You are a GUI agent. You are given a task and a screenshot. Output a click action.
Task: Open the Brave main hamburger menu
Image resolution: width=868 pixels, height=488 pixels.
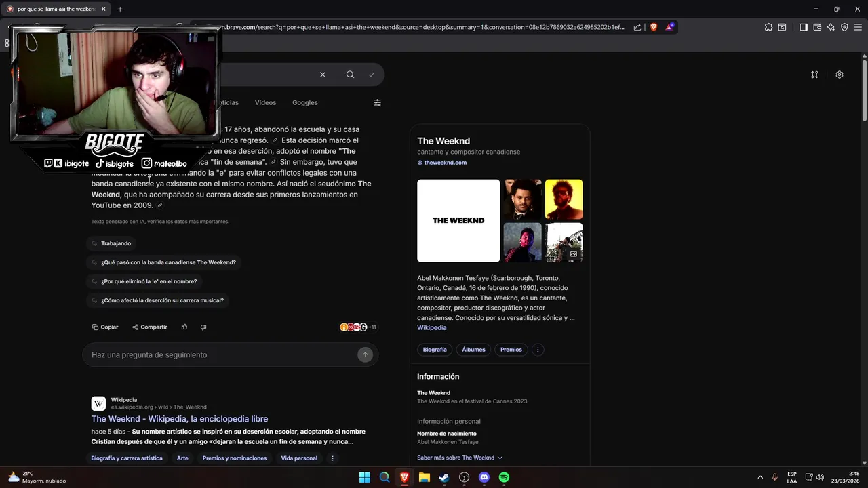[859, 27]
